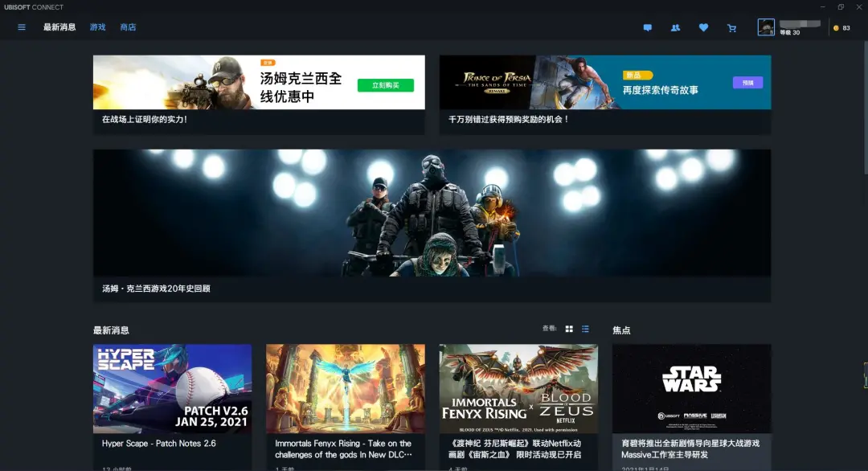Open your profile avatar picture
Viewport: 868px width, 471px height.
[764, 27]
